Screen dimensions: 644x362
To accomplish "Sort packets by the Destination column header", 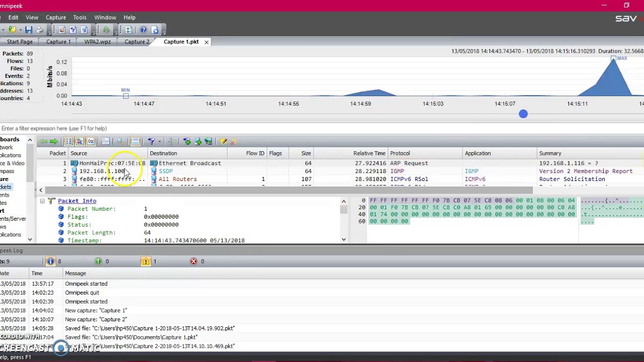I will tap(187, 153).
